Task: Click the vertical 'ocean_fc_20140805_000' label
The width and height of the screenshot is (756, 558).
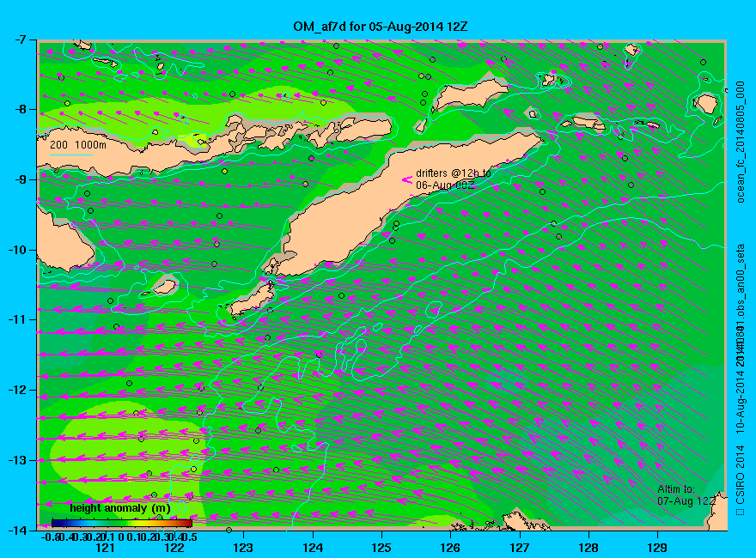Action: (740, 143)
